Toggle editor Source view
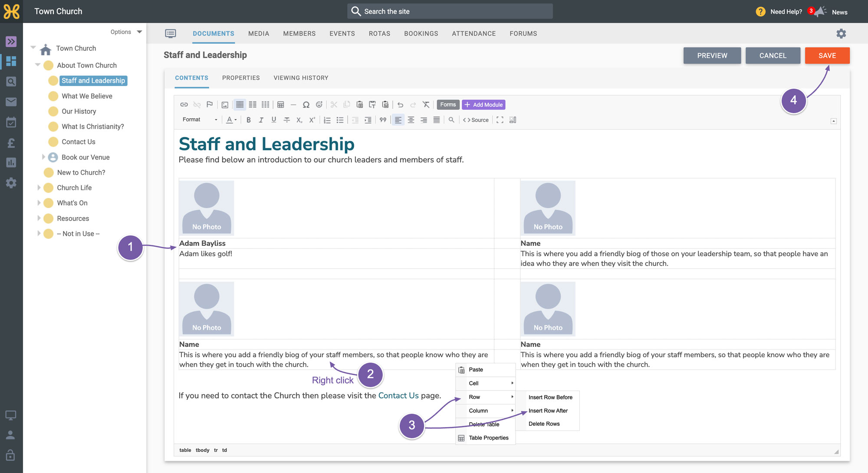The width and height of the screenshot is (868, 473). (476, 120)
